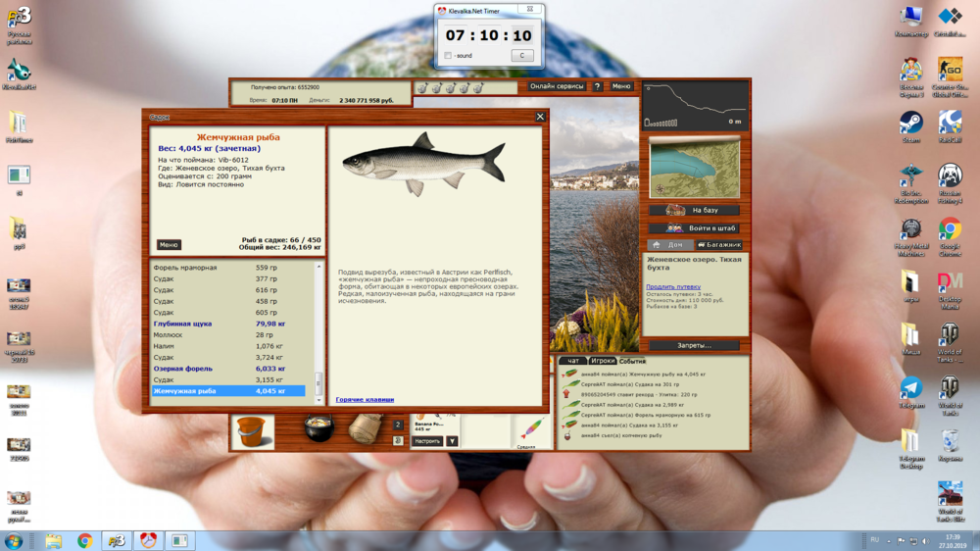Expand the dropdown arrow beside Настроить
980x551 pixels.
[452, 441]
